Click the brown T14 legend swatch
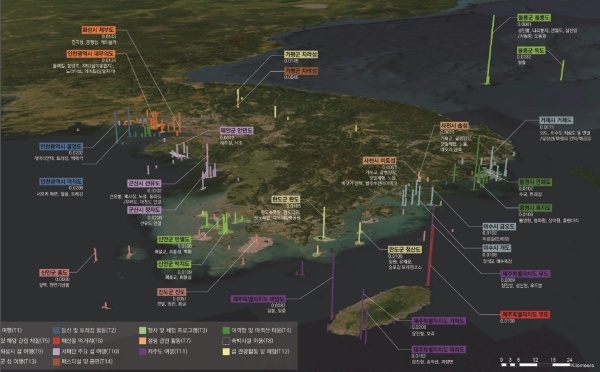 [56, 362]
